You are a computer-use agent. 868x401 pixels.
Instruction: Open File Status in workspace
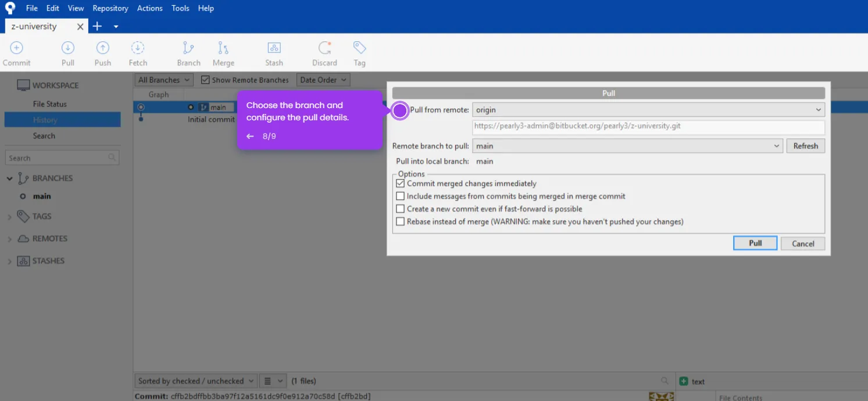pyautogui.click(x=50, y=104)
